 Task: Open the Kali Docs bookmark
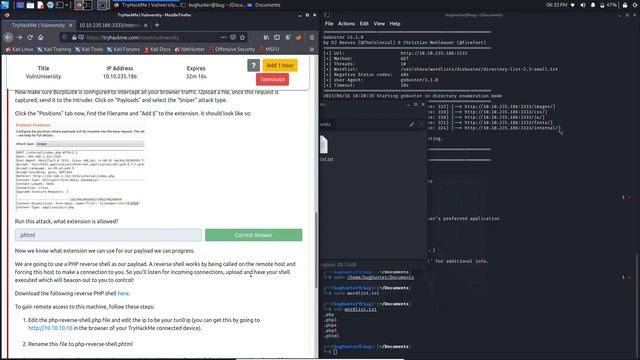[157, 49]
